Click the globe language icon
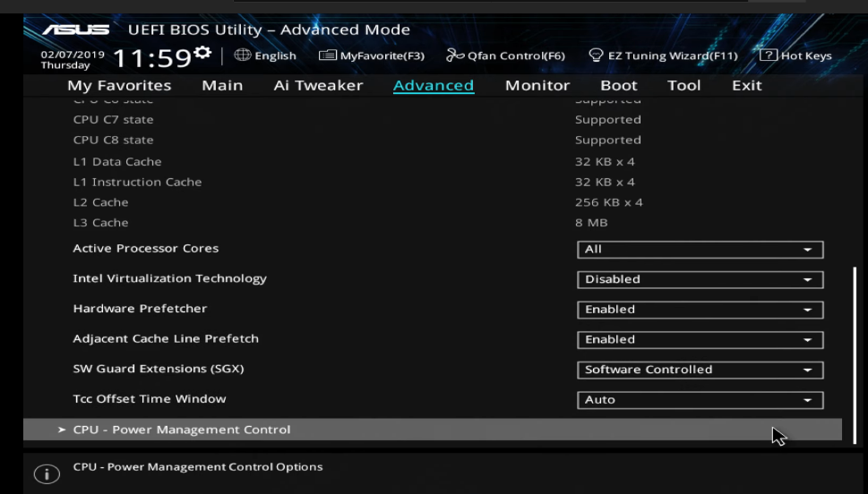The height and width of the screenshot is (494, 868). tap(243, 55)
